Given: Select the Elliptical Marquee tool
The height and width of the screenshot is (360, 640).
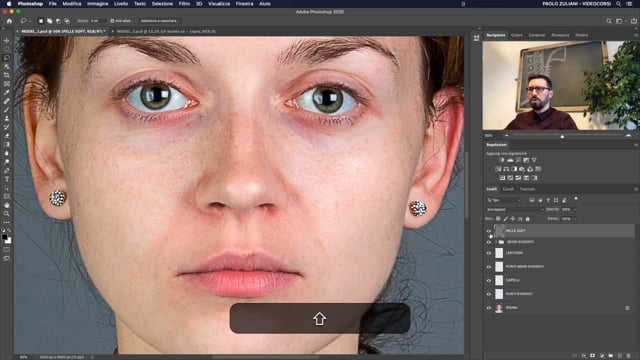Looking at the screenshot, I should [7, 49].
